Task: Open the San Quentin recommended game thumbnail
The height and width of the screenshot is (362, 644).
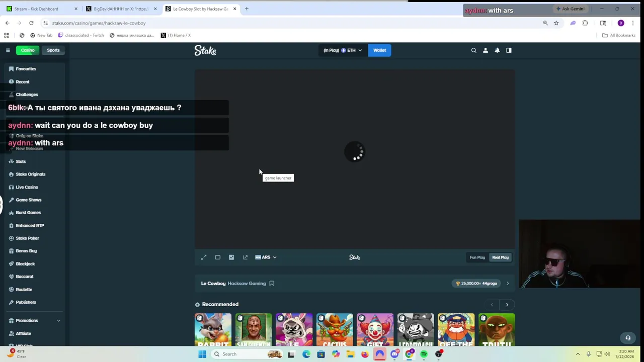Action: tap(254, 330)
